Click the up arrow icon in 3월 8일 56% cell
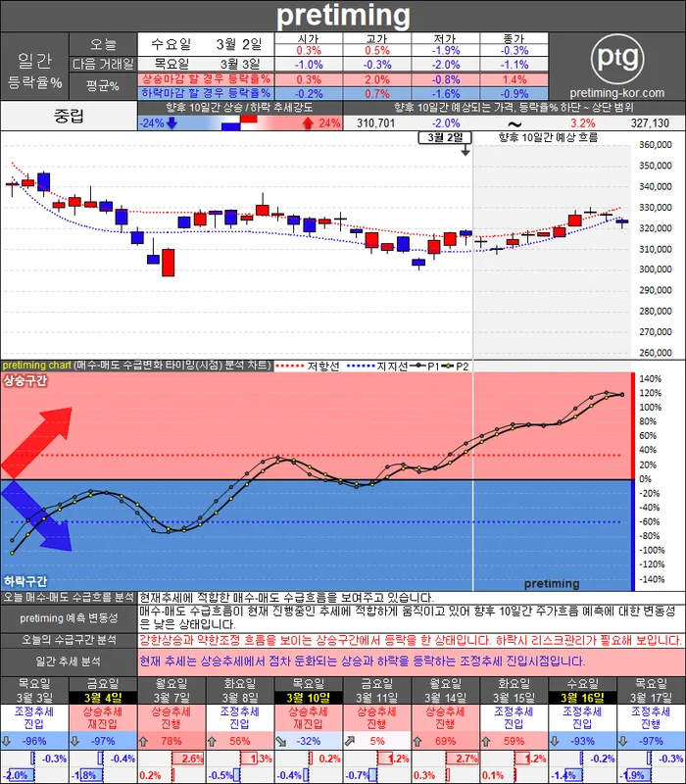 point(212,741)
